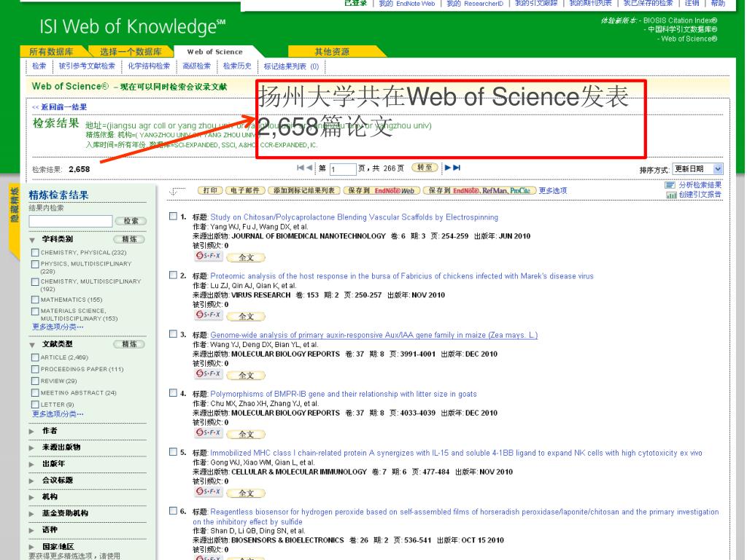
Task: Open the 排序方式 sort dropdown
Action: click(x=697, y=169)
